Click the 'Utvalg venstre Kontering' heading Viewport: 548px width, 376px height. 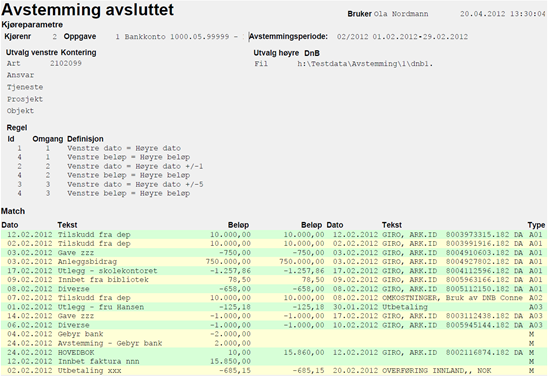click(51, 53)
